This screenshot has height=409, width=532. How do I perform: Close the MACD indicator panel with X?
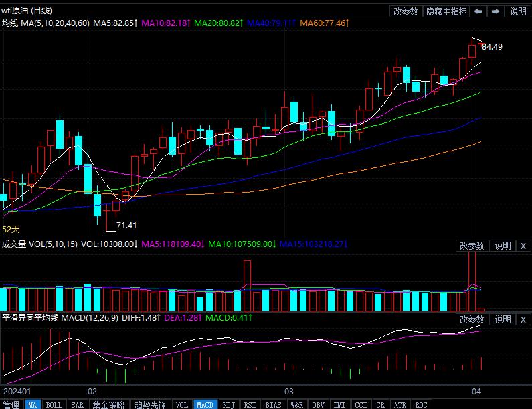(x=523, y=319)
